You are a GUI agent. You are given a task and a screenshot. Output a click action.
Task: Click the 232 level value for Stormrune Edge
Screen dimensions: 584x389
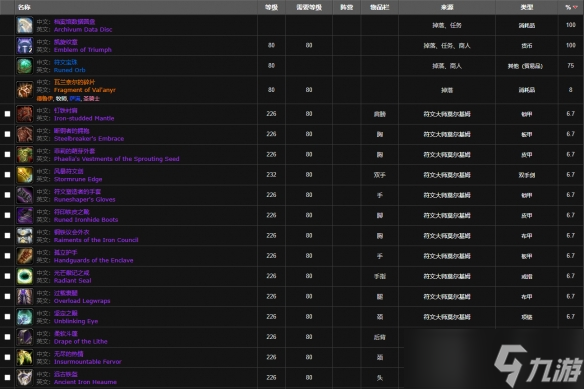272,174
